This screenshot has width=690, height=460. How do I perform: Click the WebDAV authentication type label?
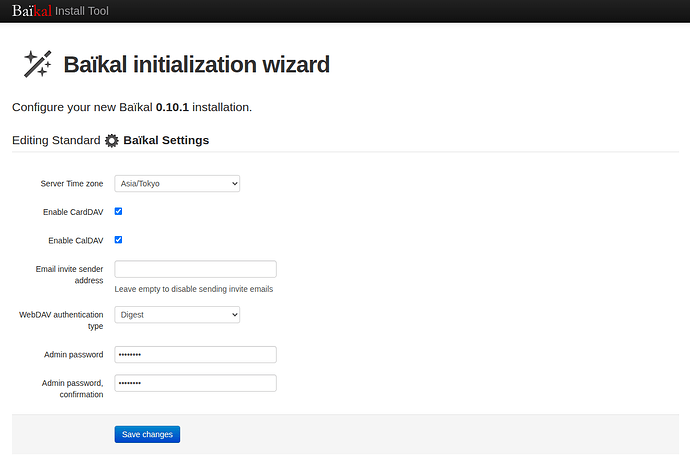[x=62, y=320]
